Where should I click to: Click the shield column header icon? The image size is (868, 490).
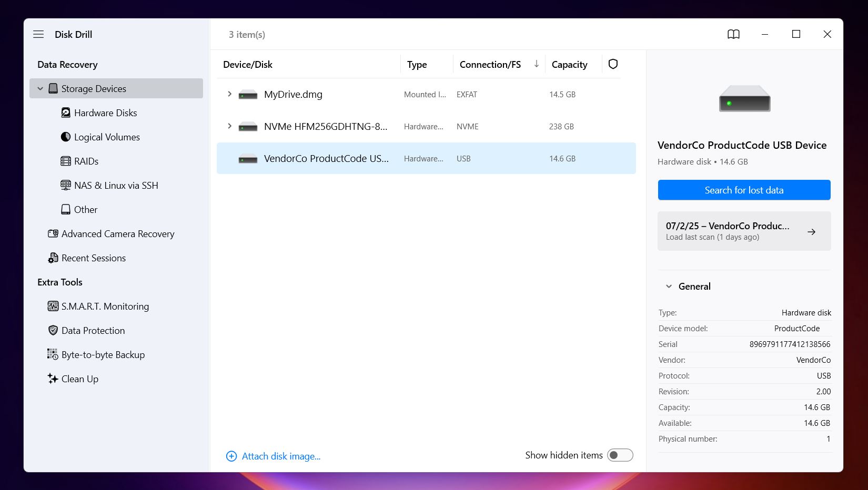613,64
